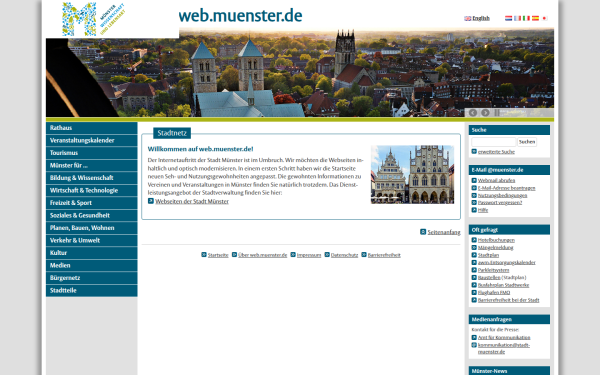
Task: Go to the Kultur section
Action: (x=91, y=253)
